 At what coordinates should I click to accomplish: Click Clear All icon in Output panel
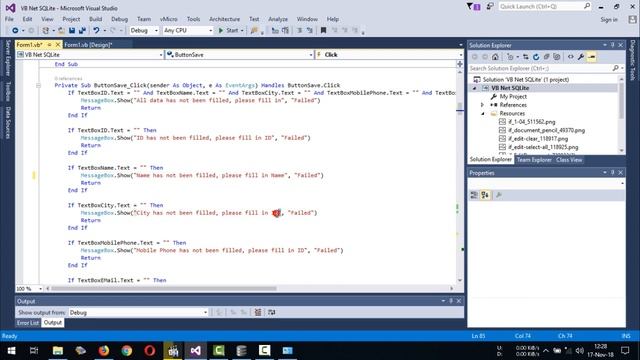tap(258, 312)
